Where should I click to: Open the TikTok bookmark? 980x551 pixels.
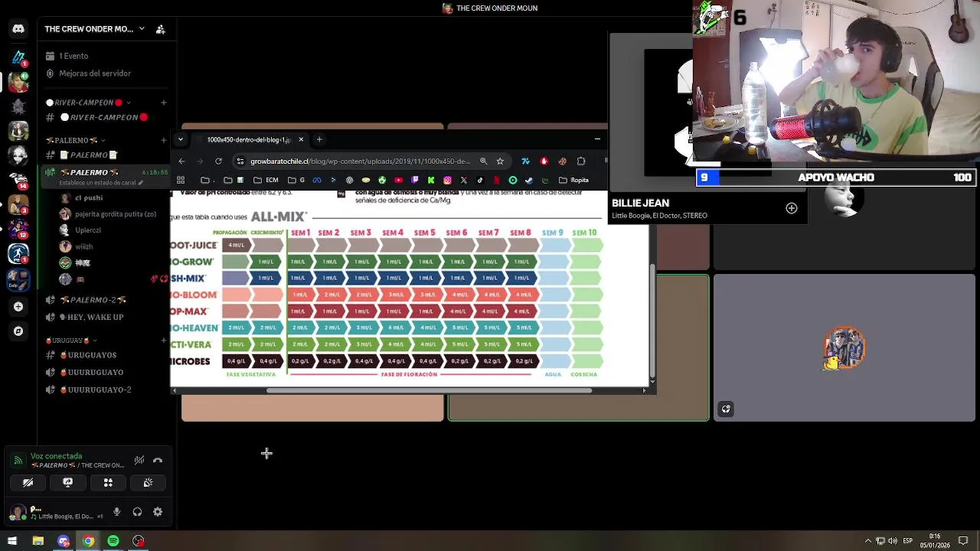point(480,181)
